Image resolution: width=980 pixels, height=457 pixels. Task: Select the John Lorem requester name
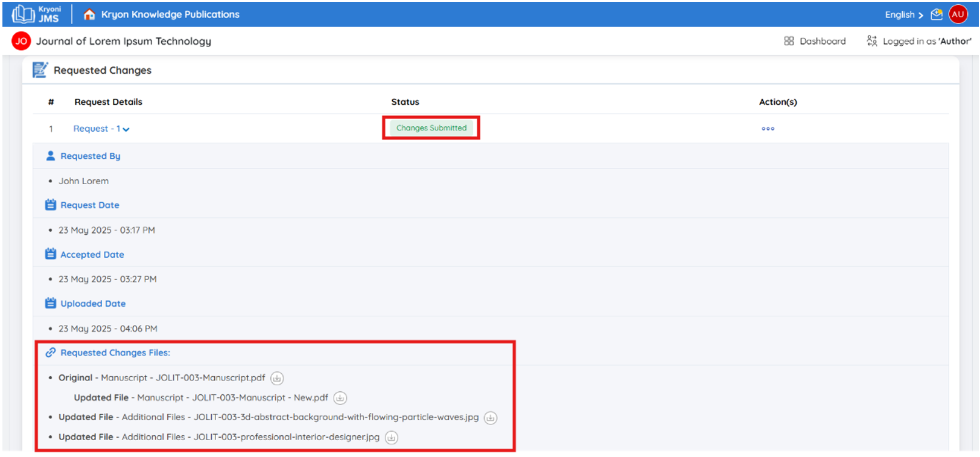point(84,181)
